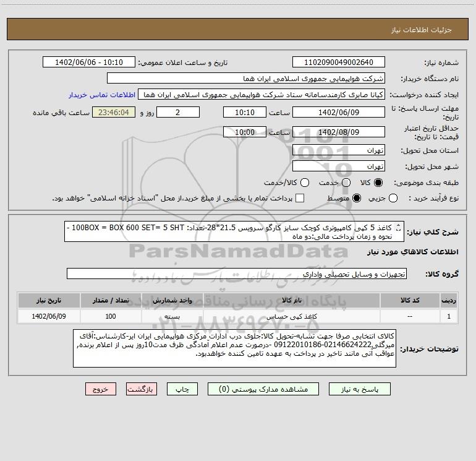Click the description box scroll stepper arrows
Screen dimensions: 476x461
(x=398, y=227)
